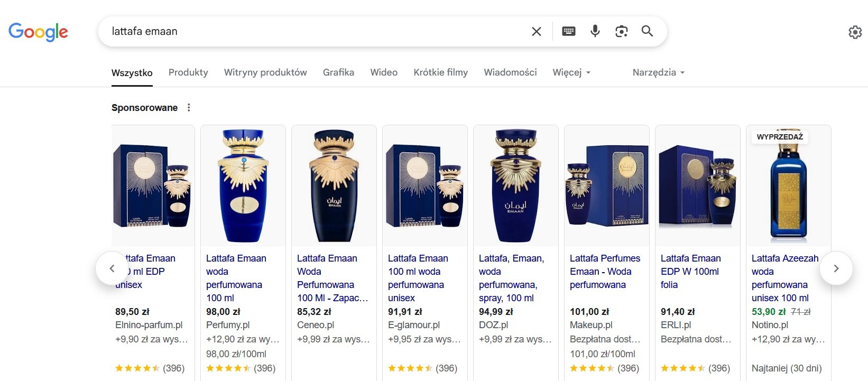Open the on-screen keyboard input tool
This screenshot has height=381, width=868.
click(x=569, y=31)
